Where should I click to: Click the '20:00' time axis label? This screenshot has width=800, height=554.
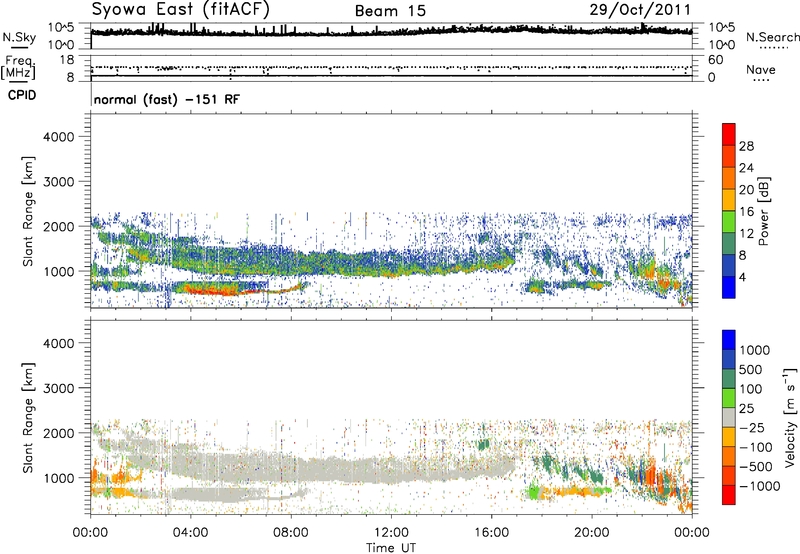[591, 533]
